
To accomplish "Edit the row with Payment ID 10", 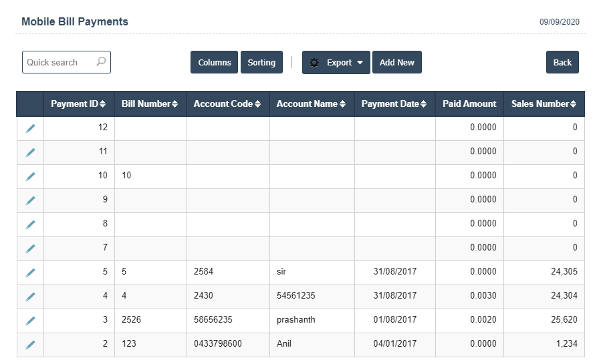I will click(x=30, y=176).
